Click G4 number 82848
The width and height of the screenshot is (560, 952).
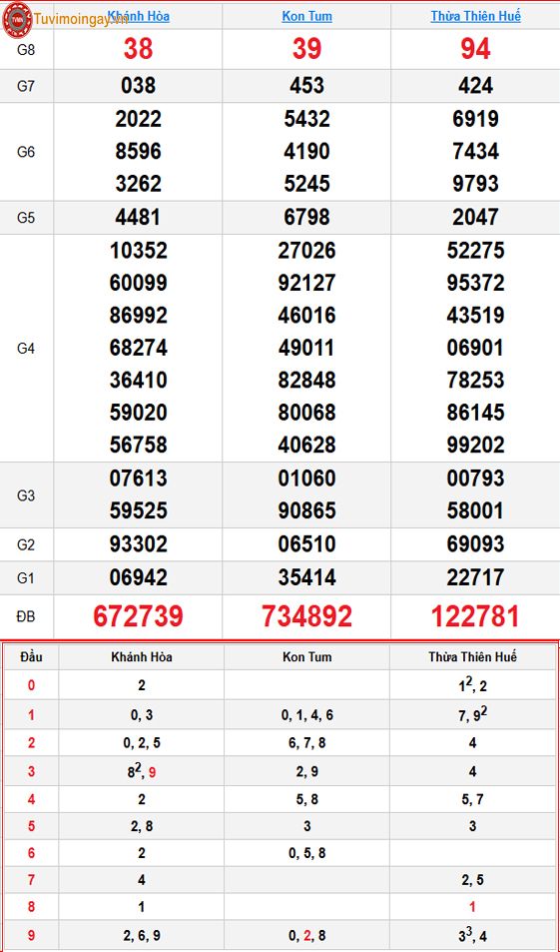click(307, 380)
